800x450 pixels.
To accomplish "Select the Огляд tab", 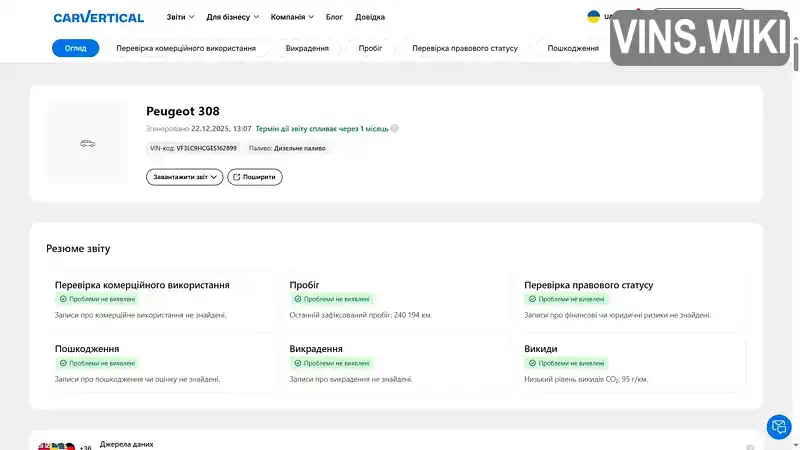I will pos(76,48).
